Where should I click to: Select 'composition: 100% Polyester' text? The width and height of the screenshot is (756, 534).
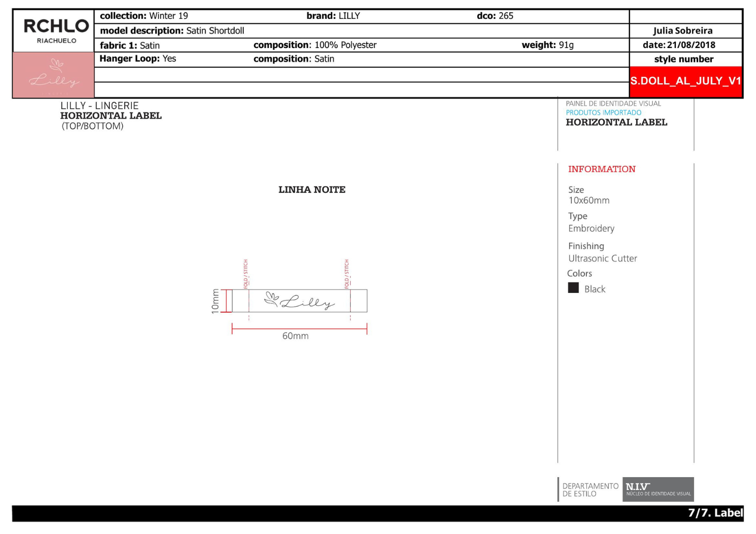(x=315, y=45)
